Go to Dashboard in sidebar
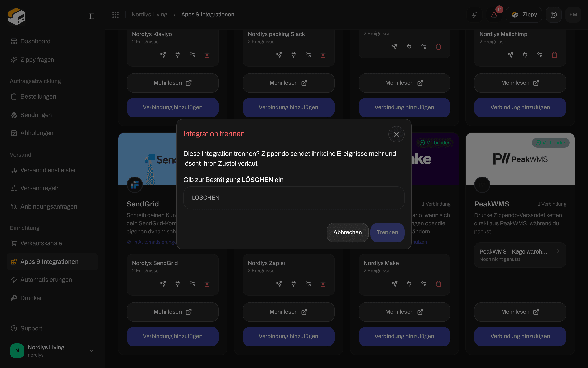Viewport: 588px width, 368px height. pyautogui.click(x=52, y=41)
